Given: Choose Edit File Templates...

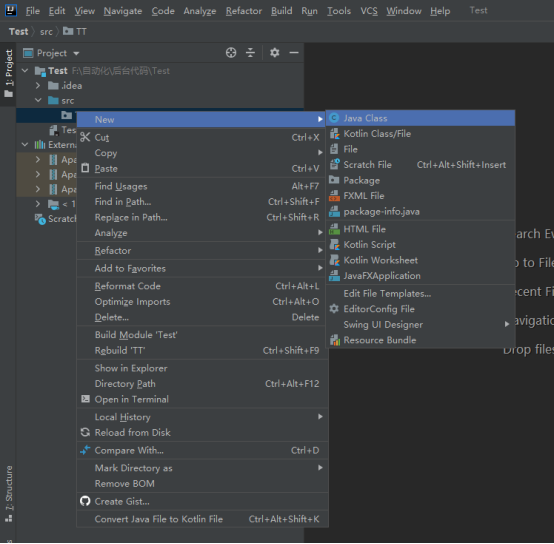Looking at the screenshot, I should point(420,294).
